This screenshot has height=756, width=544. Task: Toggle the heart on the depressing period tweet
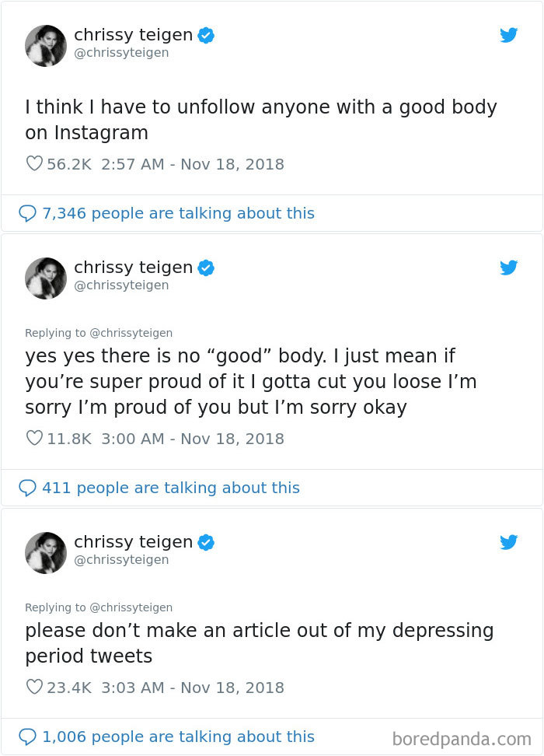pos(33,688)
